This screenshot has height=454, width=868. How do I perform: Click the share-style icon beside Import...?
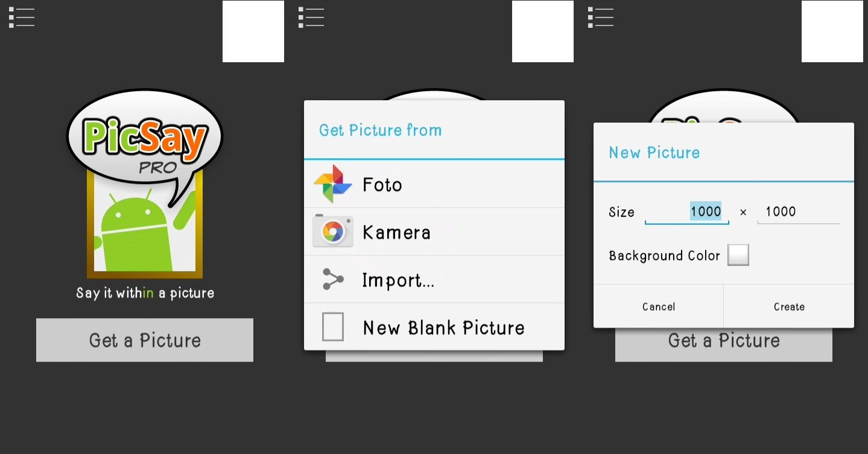[x=332, y=280]
